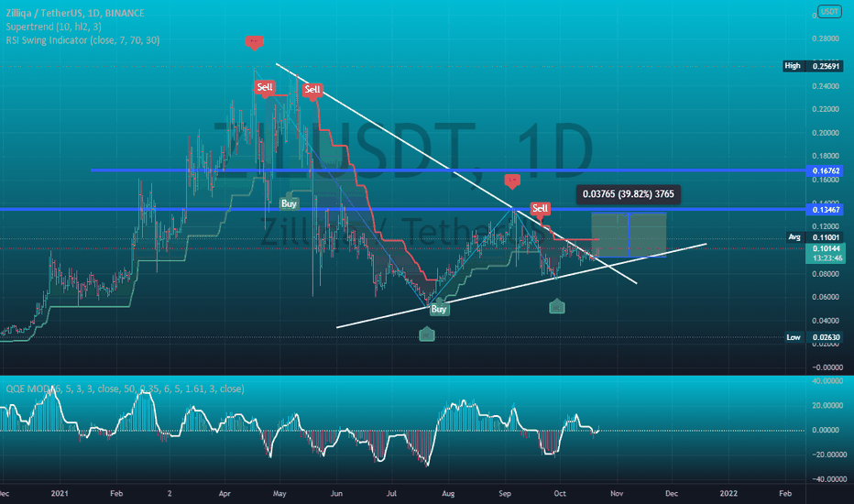
Task: Click the 40.00000 tick on the QQE axis
Action: click(x=827, y=381)
